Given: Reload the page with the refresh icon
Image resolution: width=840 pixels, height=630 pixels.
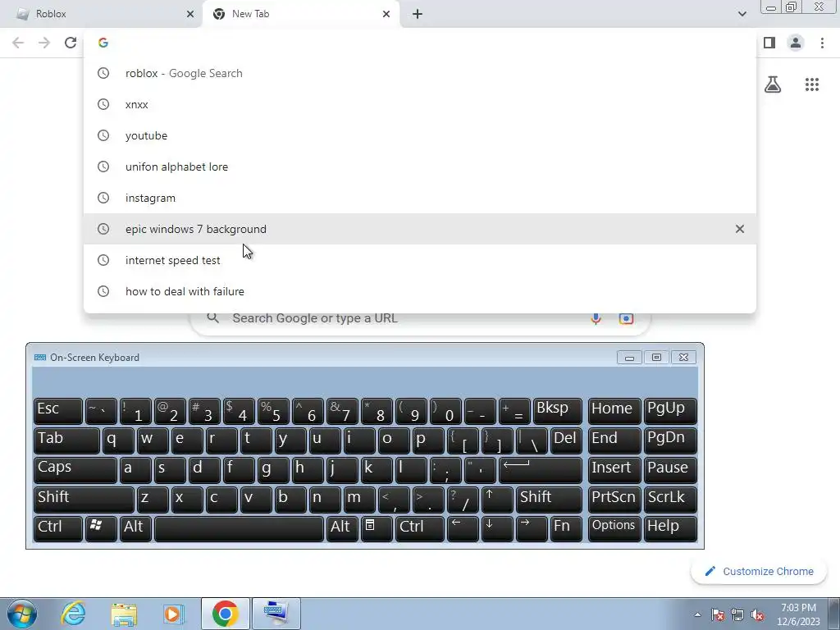Looking at the screenshot, I should [71, 43].
